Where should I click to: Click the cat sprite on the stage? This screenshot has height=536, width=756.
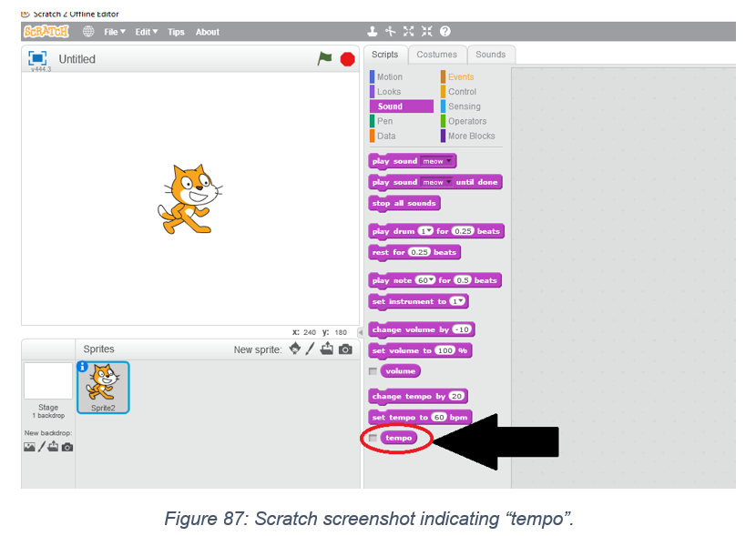tap(190, 199)
